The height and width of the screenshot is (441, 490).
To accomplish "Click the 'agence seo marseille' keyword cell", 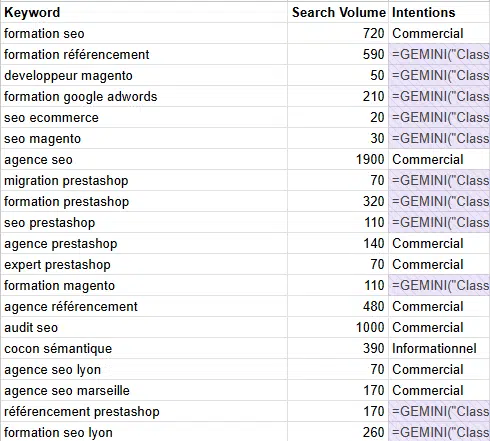I will click(x=144, y=390).
